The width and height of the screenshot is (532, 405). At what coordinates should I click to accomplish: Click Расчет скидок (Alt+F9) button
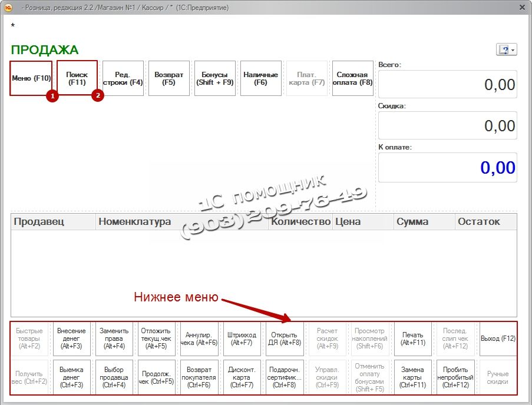(328, 338)
